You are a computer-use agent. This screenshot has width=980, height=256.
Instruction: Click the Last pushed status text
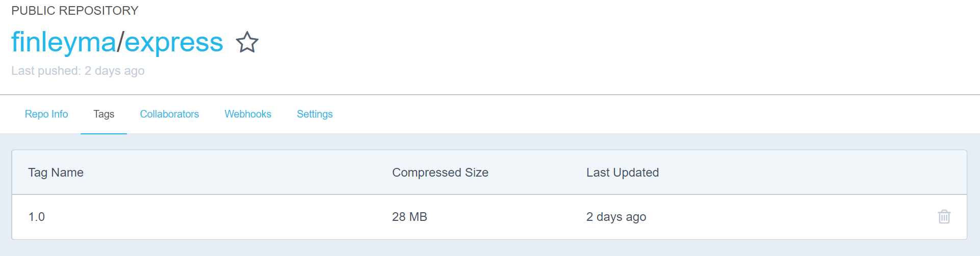[78, 71]
